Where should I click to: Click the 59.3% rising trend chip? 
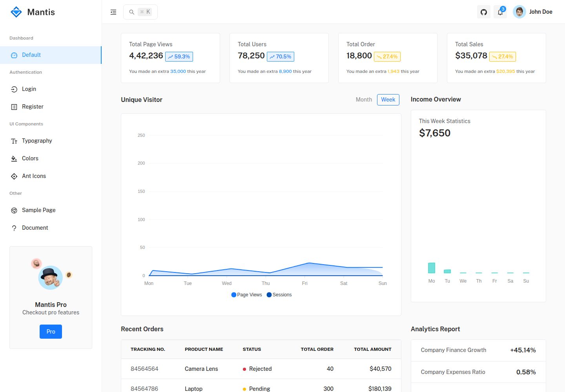pyautogui.click(x=179, y=56)
